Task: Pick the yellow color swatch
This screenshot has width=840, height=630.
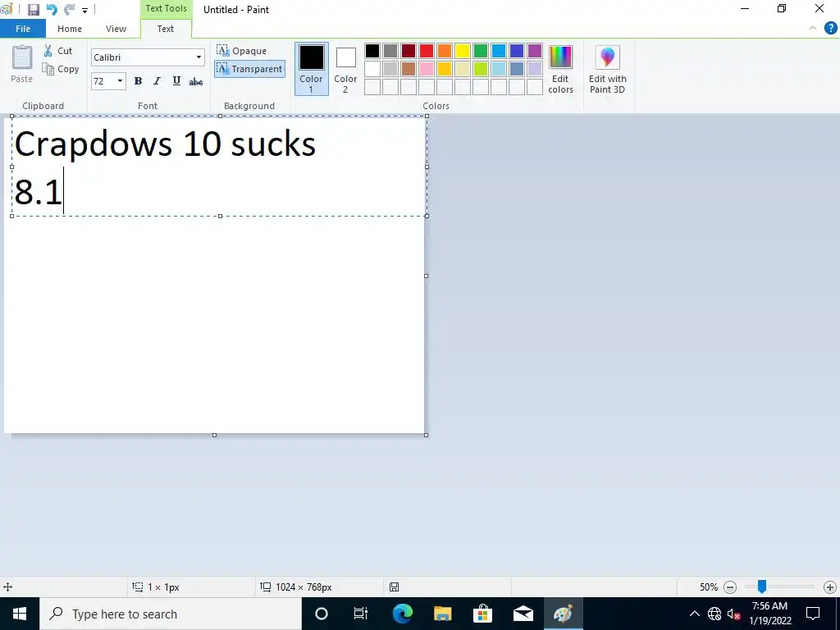Action: tap(463, 51)
